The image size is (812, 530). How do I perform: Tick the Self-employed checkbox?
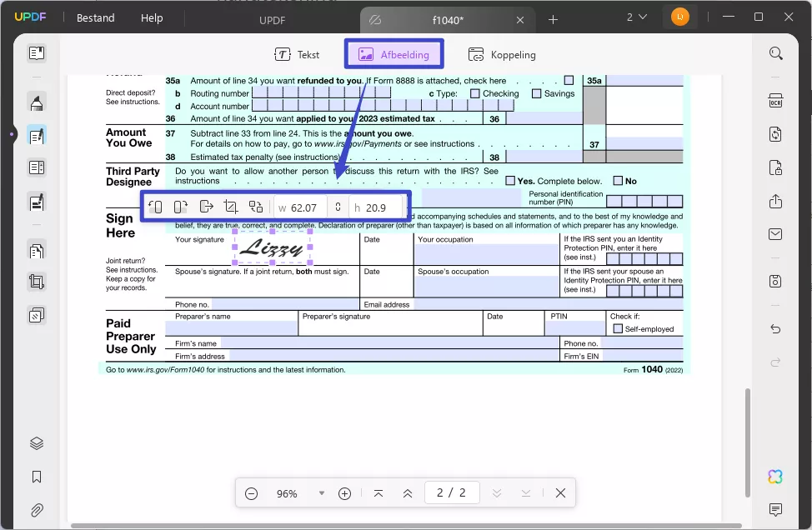point(618,329)
